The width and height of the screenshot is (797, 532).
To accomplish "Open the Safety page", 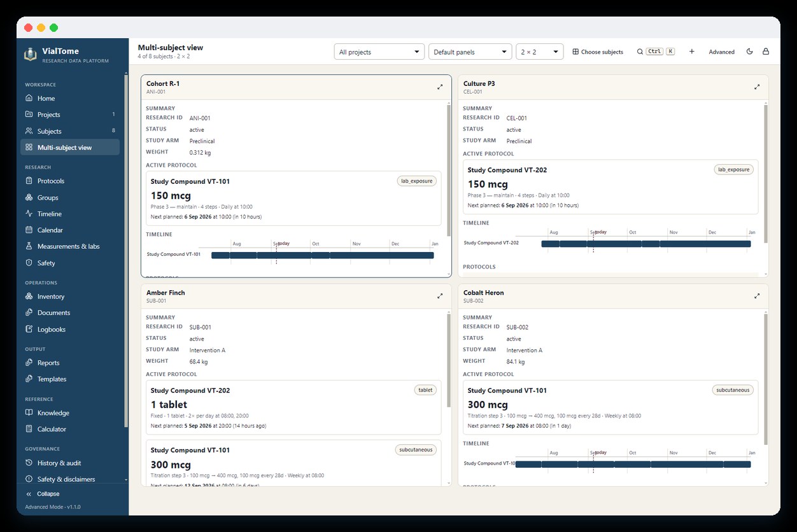I will tap(70, 263).
